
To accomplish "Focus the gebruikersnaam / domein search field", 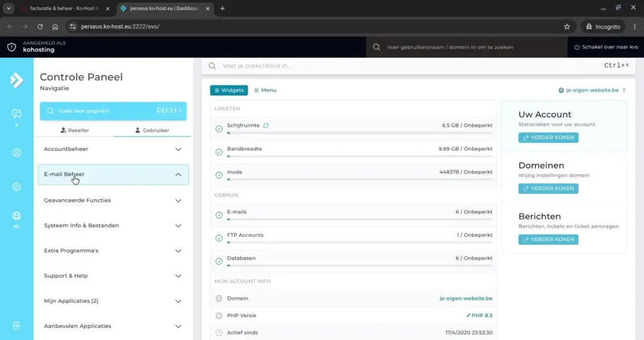I will pos(467,47).
